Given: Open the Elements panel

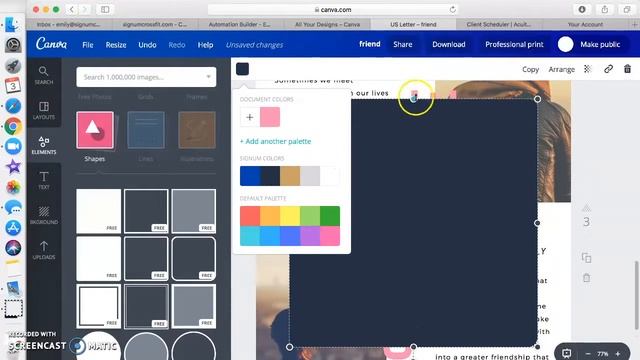Looking at the screenshot, I should click(x=44, y=145).
